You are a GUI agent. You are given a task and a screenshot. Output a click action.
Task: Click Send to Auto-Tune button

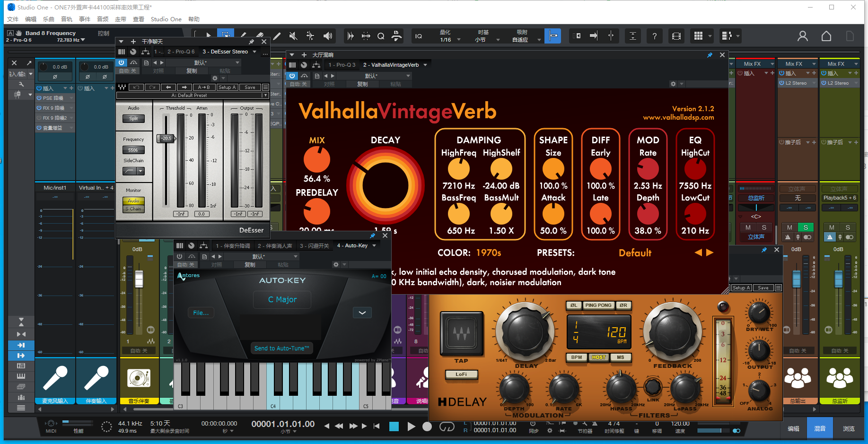(x=282, y=348)
